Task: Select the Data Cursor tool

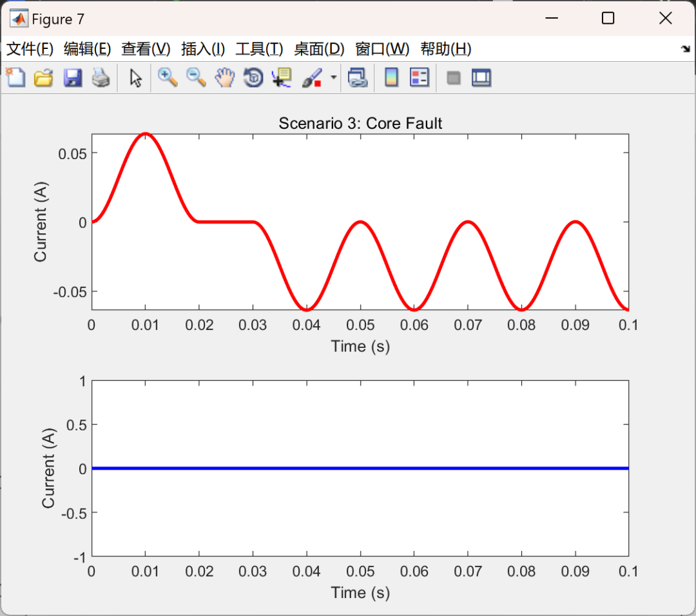Action: (282, 78)
